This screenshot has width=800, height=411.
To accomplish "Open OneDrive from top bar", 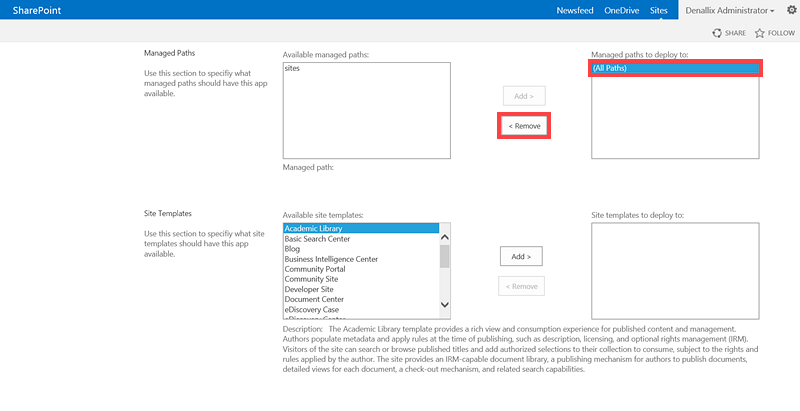I will (x=621, y=10).
